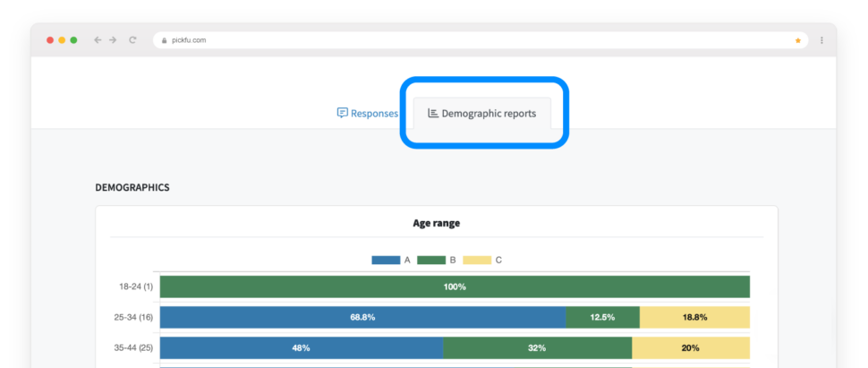Switch to the Responses tab

coord(368,113)
